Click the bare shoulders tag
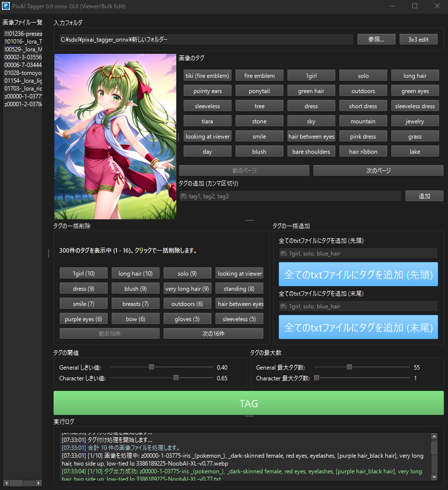This screenshot has width=448, height=490. (311, 152)
